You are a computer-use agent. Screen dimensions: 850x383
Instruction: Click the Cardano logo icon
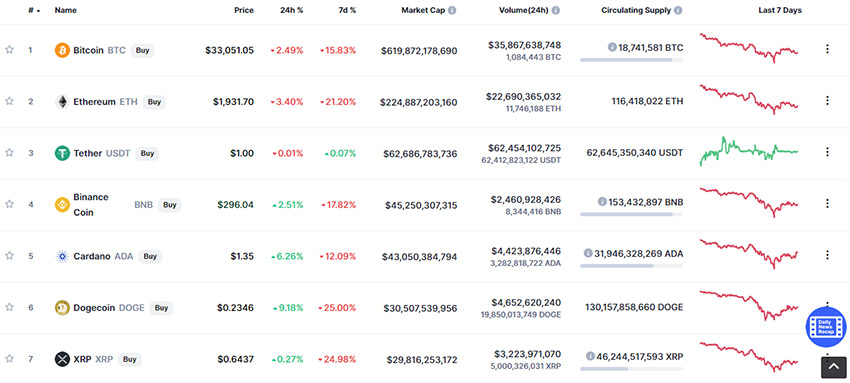click(62, 256)
